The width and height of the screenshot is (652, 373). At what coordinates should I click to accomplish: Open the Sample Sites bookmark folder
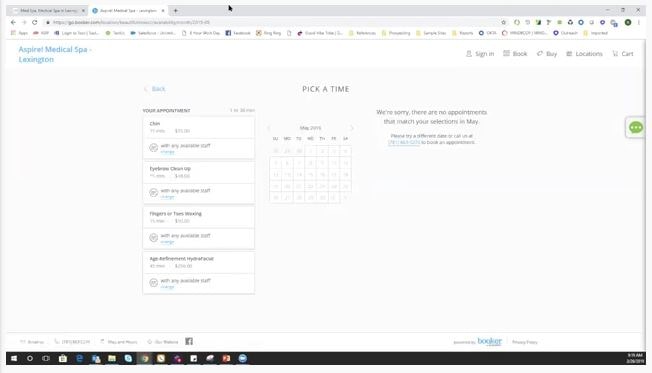coord(431,33)
